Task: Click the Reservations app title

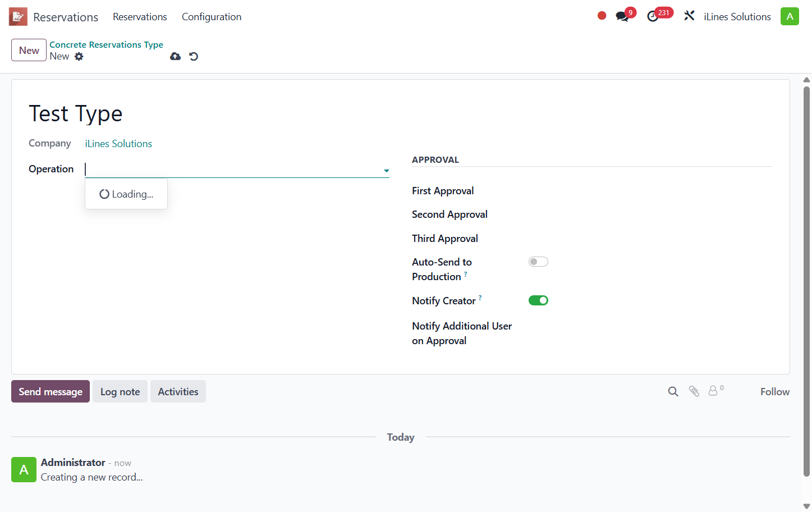Action: click(66, 17)
